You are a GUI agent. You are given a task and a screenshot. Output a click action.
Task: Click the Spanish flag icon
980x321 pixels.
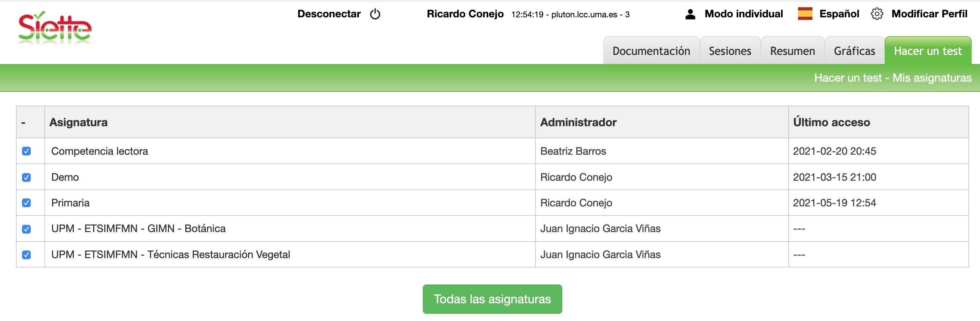[805, 14]
